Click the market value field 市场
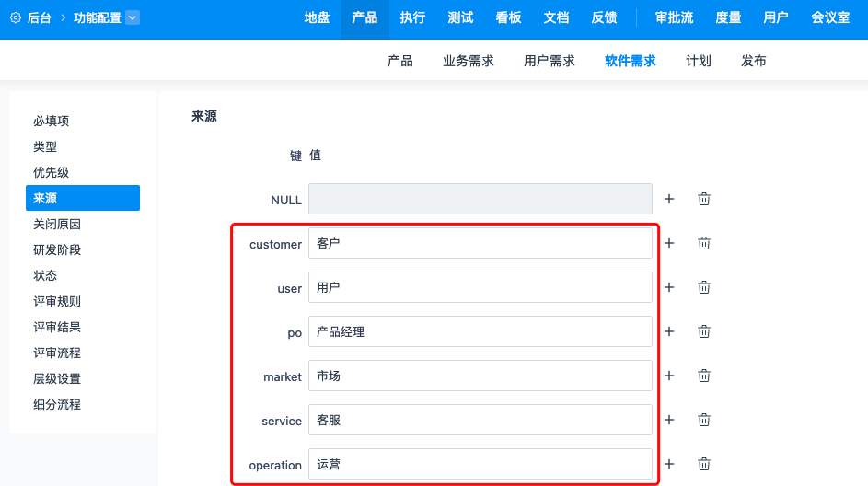Image resolution: width=868 pixels, height=486 pixels. click(480, 376)
